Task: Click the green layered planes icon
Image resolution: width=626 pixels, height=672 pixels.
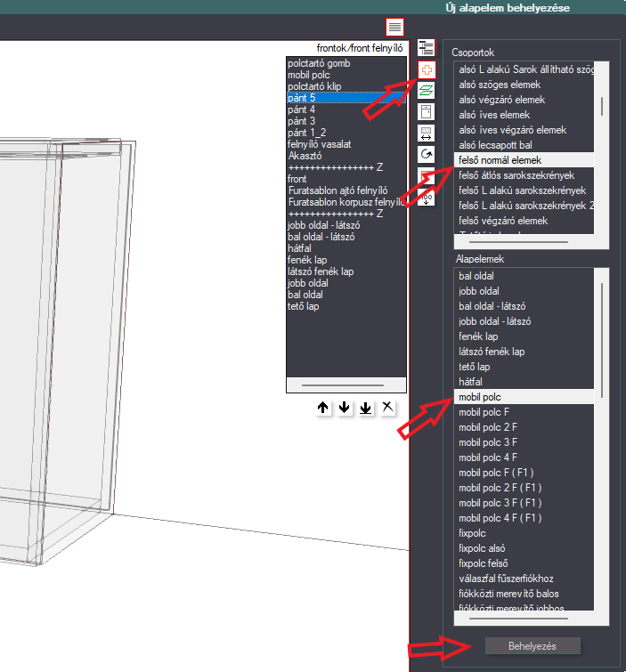Action: tap(427, 91)
